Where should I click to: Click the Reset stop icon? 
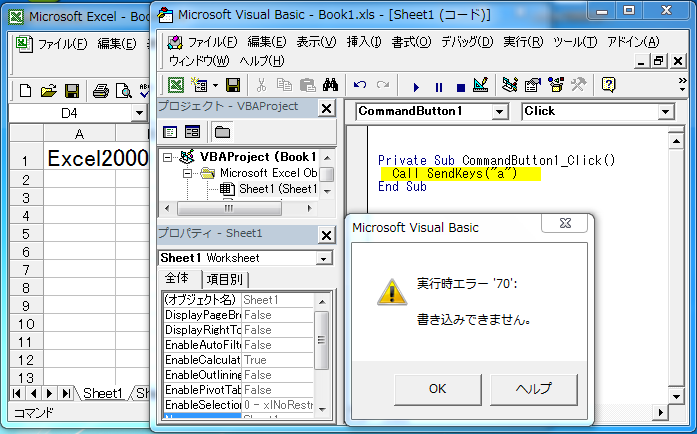(x=461, y=88)
